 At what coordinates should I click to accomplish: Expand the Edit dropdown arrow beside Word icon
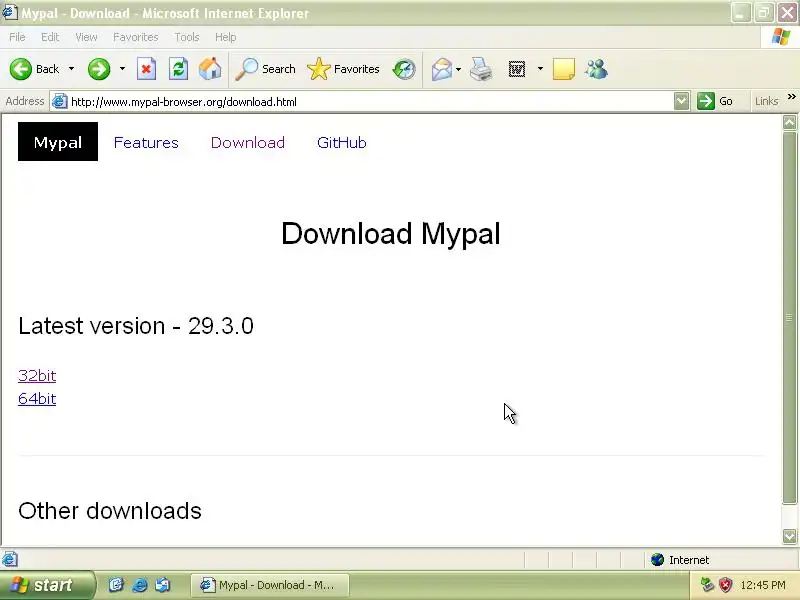pyautogui.click(x=540, y=69)
